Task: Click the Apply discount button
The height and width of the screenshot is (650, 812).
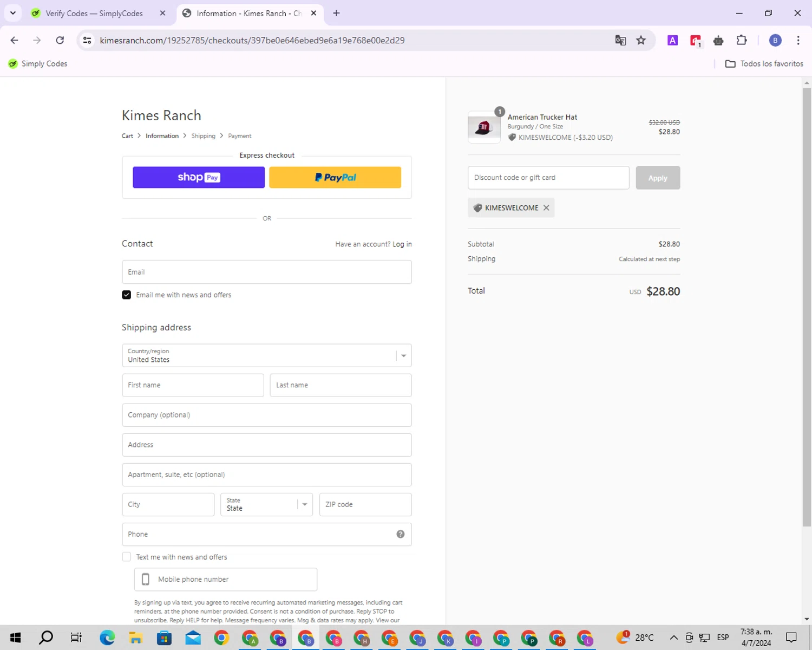Action: pos(658,178)
